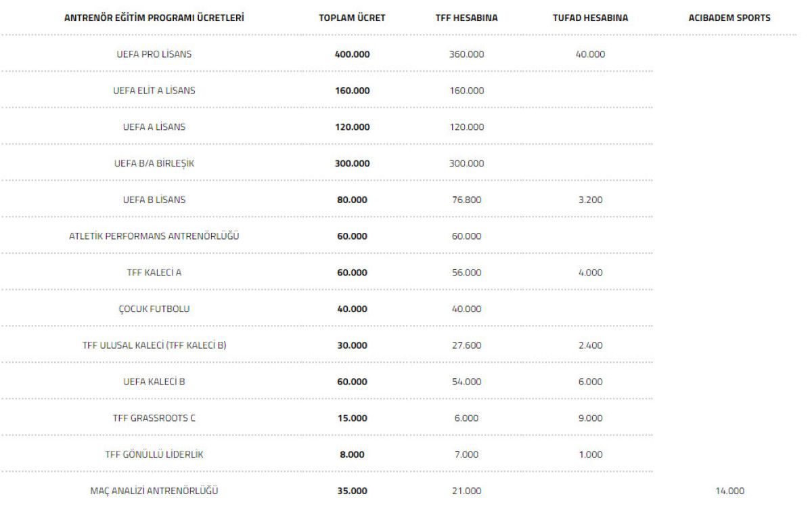Click the UEFA A LİSANS program name

pos(154,127)
